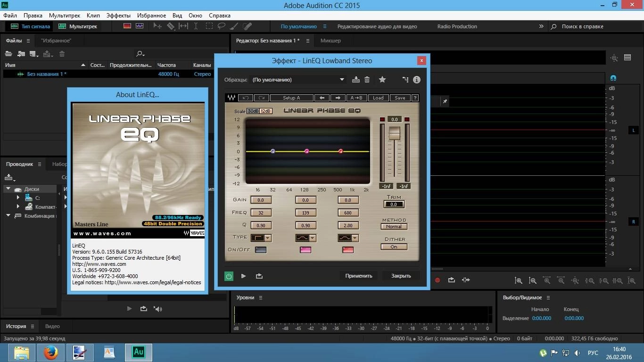Viewport: 644px width, 362px height.
Task: Click the red third band EQ node
Action: 341,151
